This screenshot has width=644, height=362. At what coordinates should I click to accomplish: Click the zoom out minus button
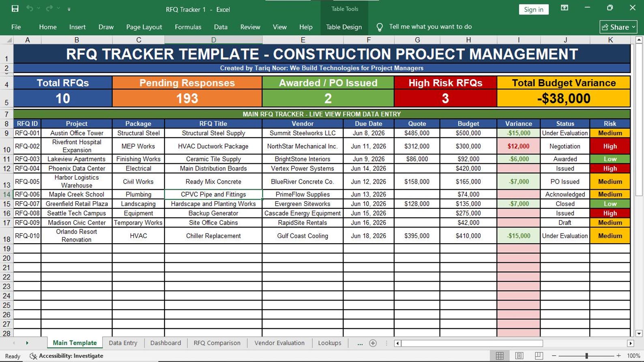click(x=554, y=356)
